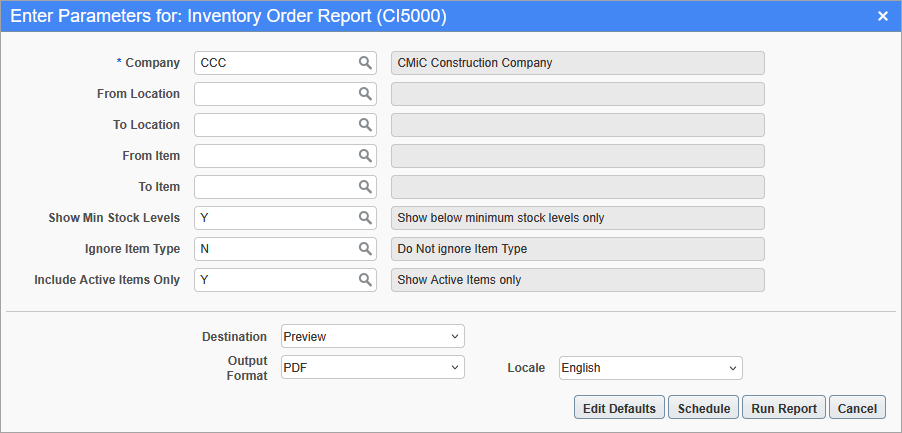Open the From Item lookup icon
The height and width of the screenshot is (433, 902).
[365, 156]
